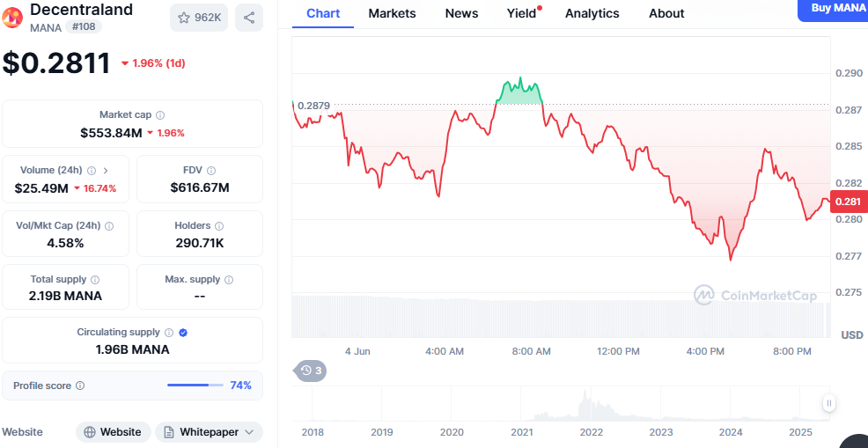
Task: Click info icon next to Profile score
Action: (x=80, y=386)
